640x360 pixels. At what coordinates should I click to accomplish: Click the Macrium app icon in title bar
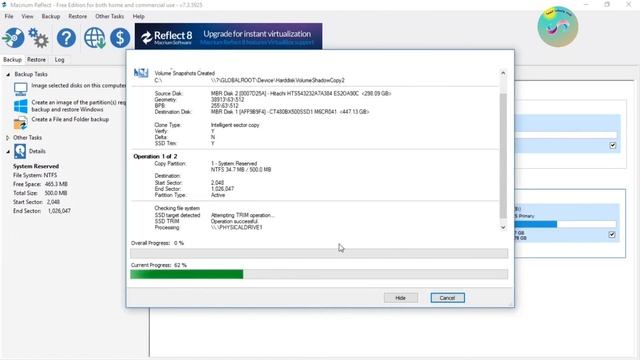4,5
